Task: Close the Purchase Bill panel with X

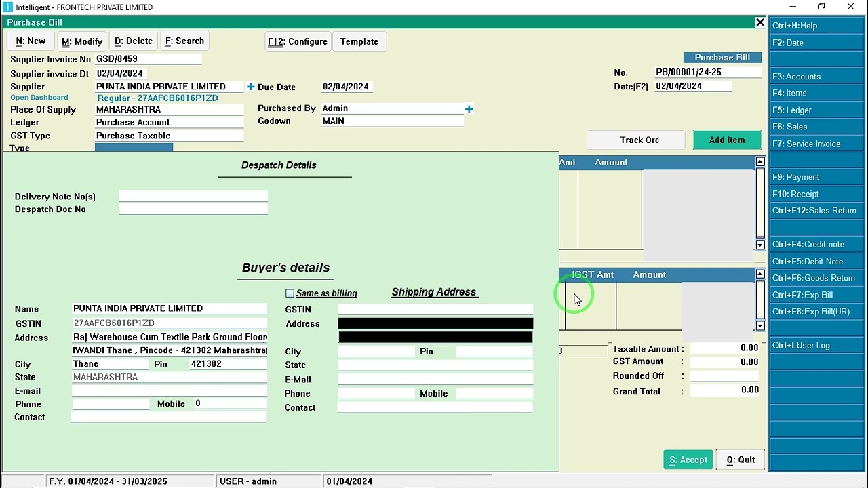Action: click(760, 22)
